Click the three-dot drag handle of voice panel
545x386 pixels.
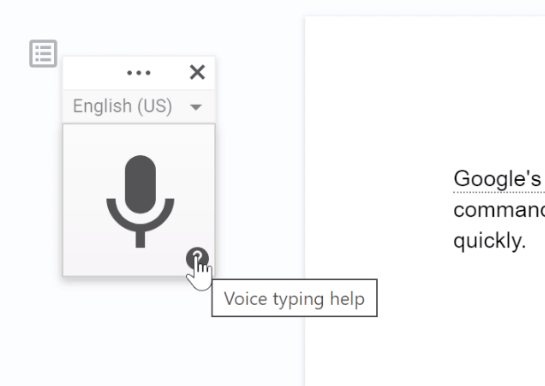click(139, 73)
